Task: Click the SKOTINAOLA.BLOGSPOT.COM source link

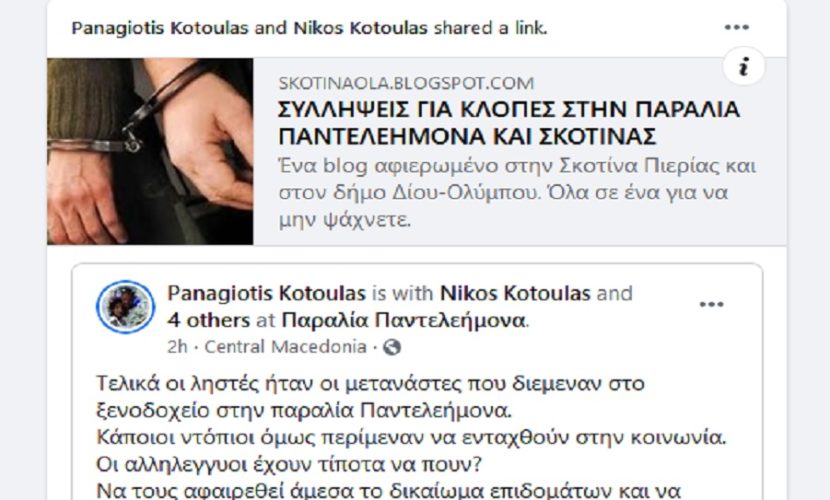Action: [406, 83]
